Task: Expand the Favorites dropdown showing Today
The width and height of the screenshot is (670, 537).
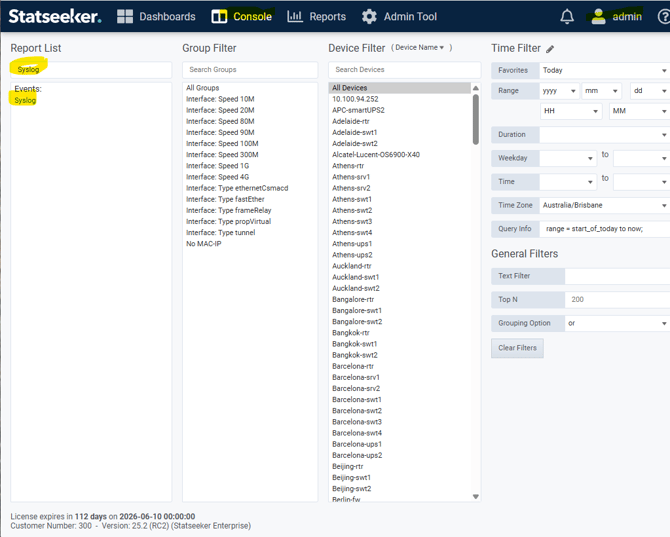Action: click(603, 71)
